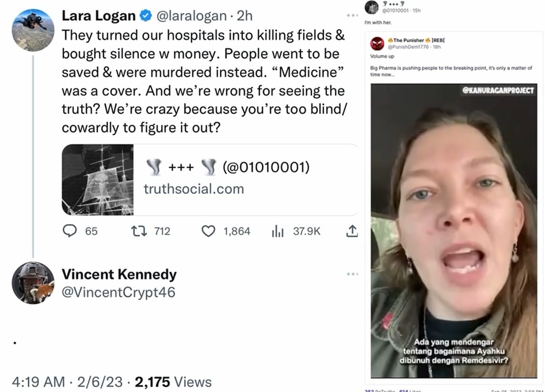
Task: Open more options on Lara Logan's tweet
Action: click(x=352, y=16)
